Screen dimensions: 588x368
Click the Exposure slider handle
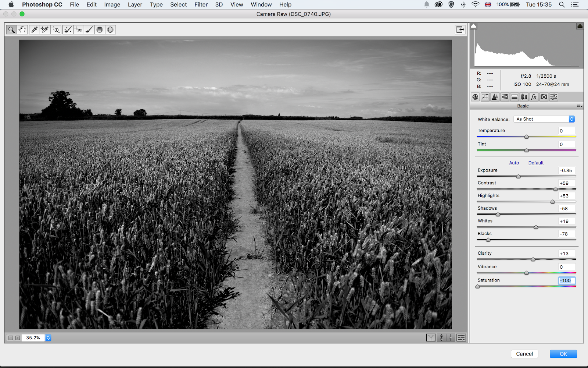[x=519, y=177]
